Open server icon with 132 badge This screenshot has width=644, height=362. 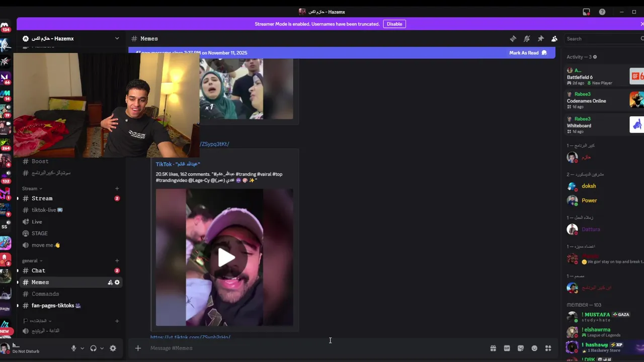[x=5, y=175]
